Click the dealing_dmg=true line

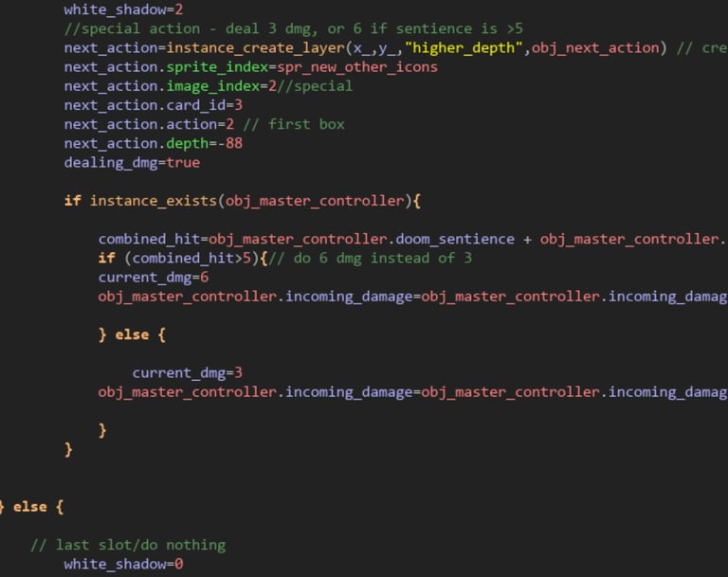[x=132, y=162]
